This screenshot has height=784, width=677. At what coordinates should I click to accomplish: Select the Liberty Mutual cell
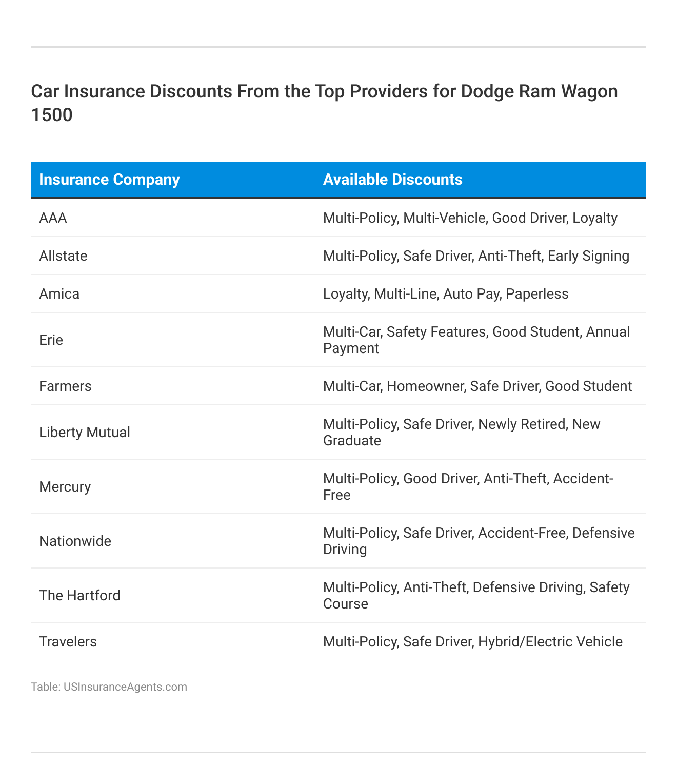click(85, 433)
